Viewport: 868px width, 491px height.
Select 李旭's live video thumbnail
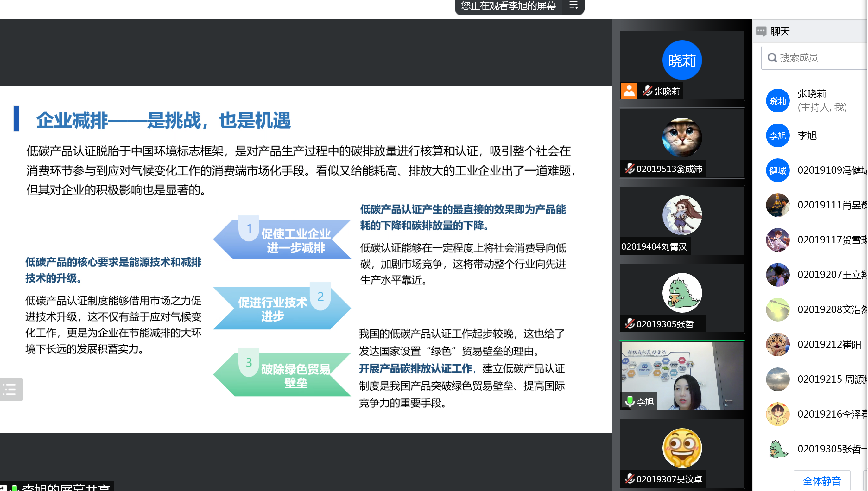coord(682,376)
